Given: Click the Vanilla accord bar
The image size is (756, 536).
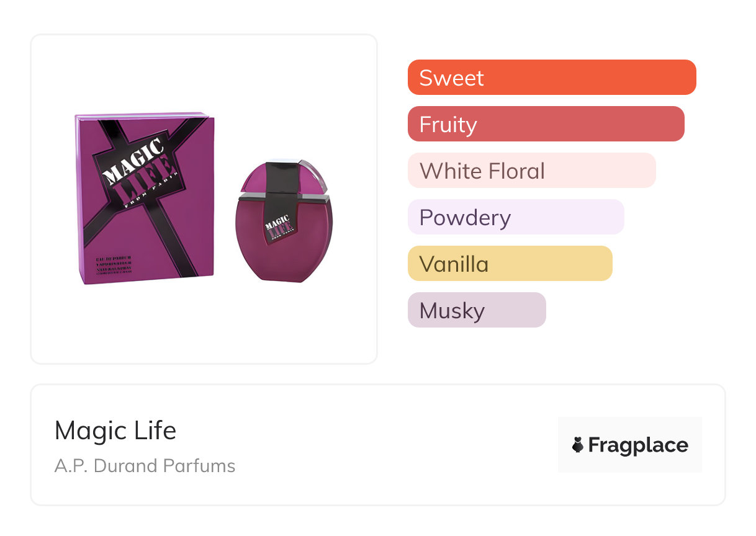Looking at the screenshot, I should [x=510, y=264].
